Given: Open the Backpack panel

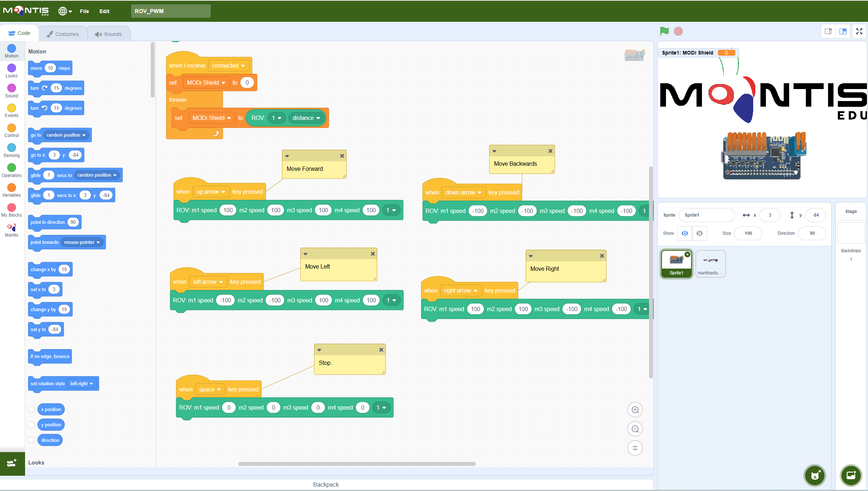Looking at the screenshot, I should 326,484.
